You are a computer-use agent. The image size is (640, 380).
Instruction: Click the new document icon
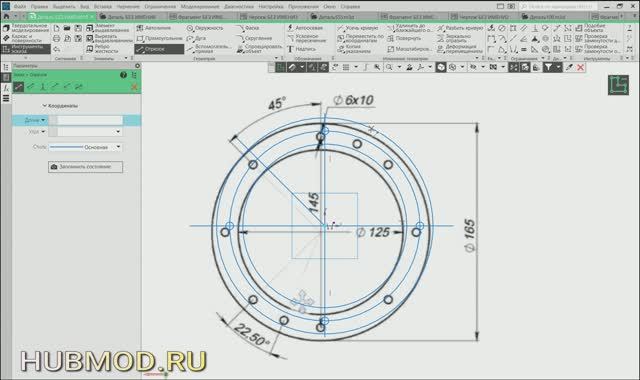[56, 28]
